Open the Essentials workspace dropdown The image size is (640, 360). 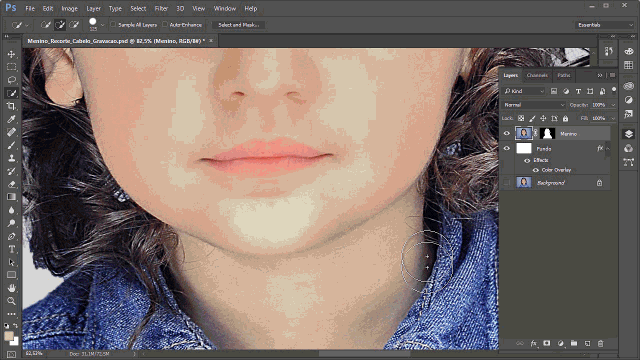point(604,25)
